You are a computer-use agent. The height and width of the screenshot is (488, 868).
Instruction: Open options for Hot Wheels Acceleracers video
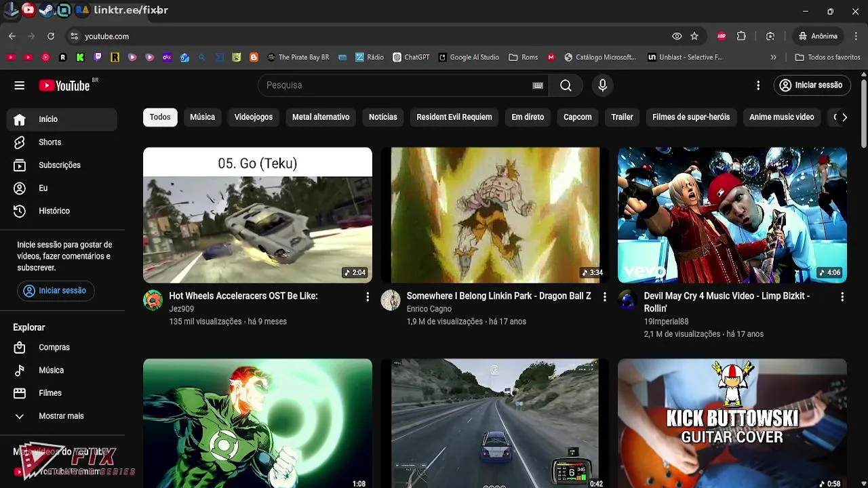368,297
